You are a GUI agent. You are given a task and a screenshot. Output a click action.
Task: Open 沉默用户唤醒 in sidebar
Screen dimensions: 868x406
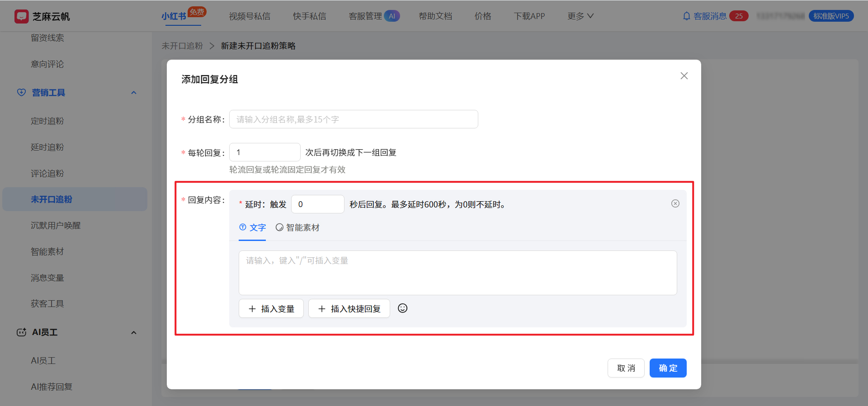tap(56, 226)
